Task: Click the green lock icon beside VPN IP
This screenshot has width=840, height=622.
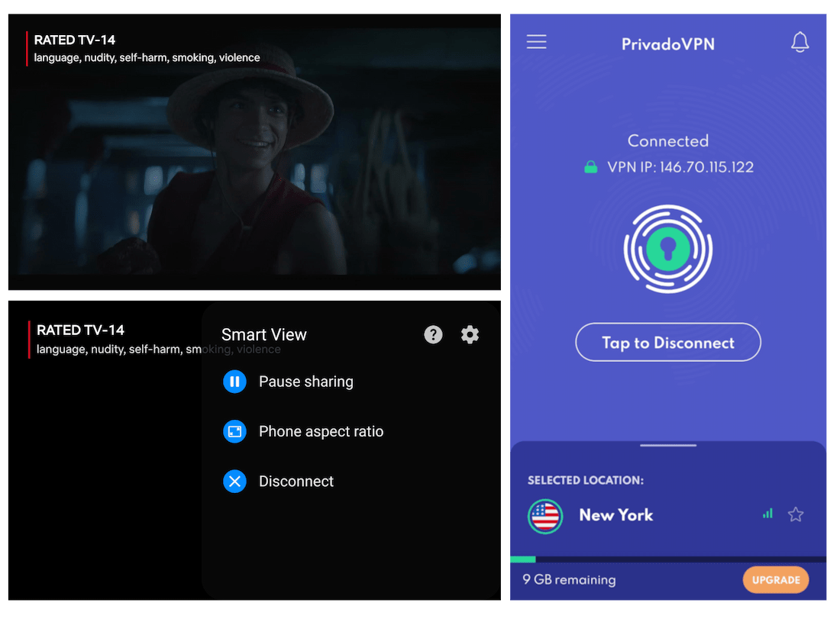Action: 591,167
